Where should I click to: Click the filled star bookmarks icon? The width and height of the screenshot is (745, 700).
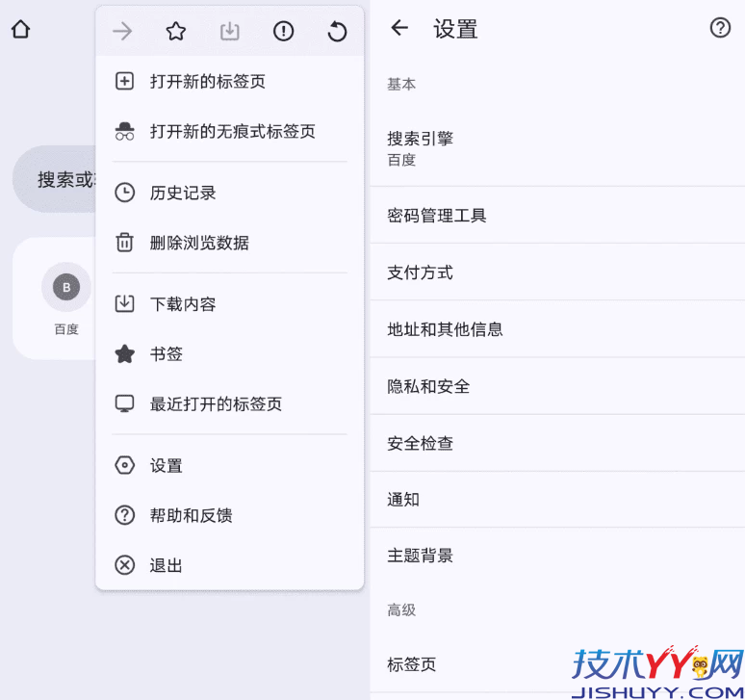coord(124,353)
